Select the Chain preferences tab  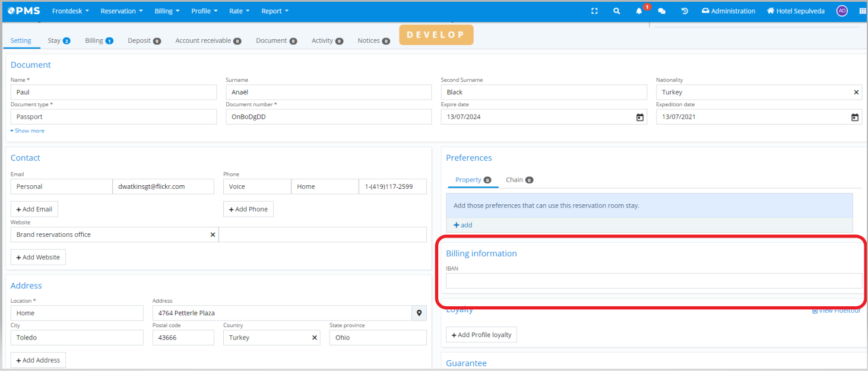[x=519, y=180]
